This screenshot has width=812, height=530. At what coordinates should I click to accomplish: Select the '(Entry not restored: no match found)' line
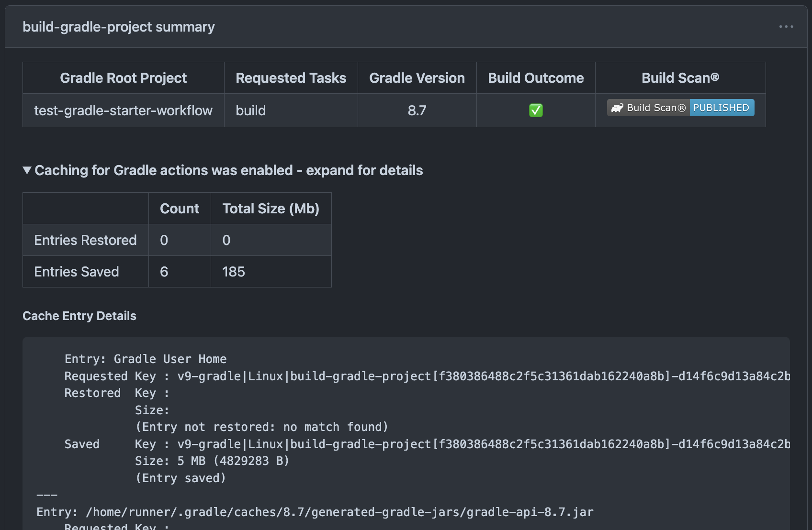click(x=261, y=427)
